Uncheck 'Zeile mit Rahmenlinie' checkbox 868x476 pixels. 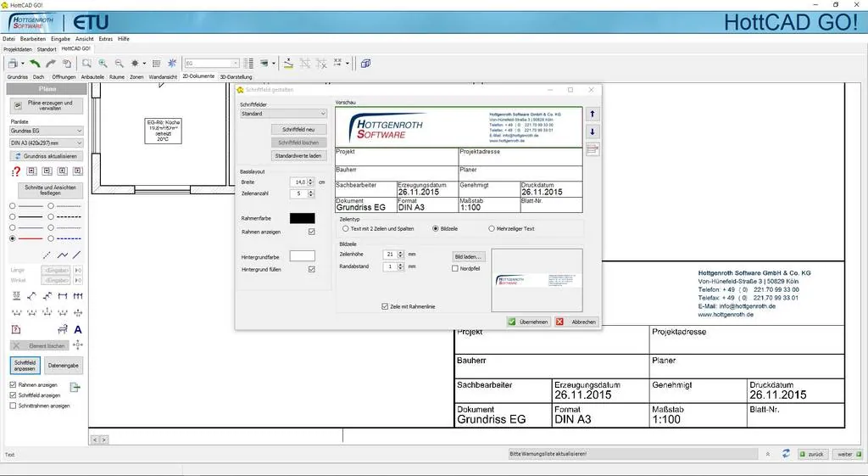(x=386, y=306)
